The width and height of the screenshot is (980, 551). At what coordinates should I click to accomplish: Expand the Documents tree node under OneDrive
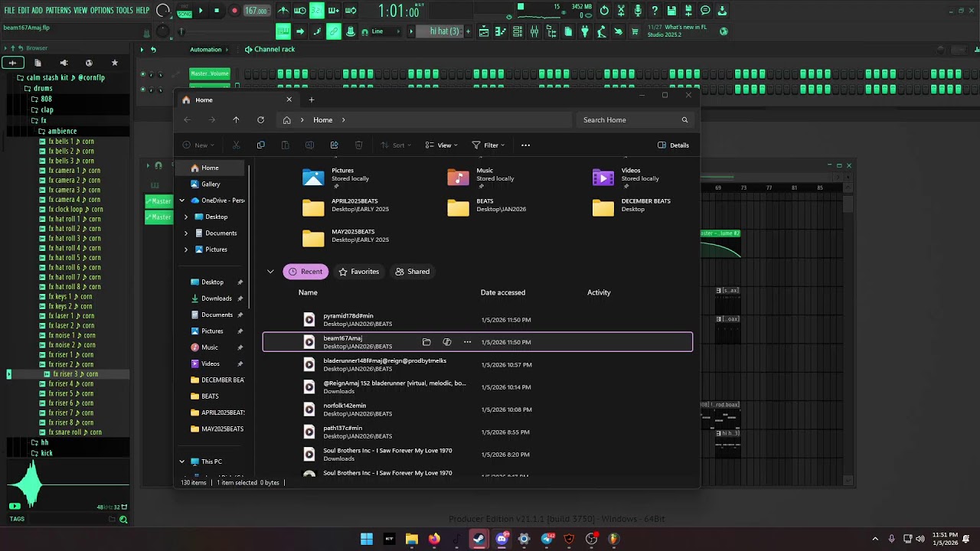tap(186, 233)
